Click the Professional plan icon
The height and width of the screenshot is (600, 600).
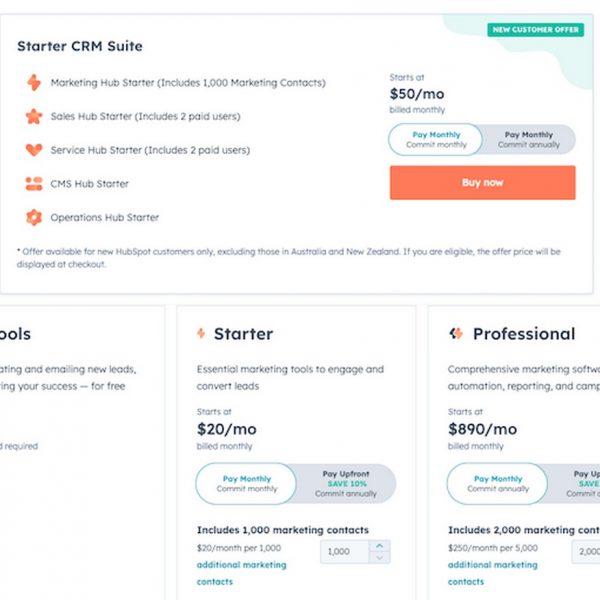[456, 334]
